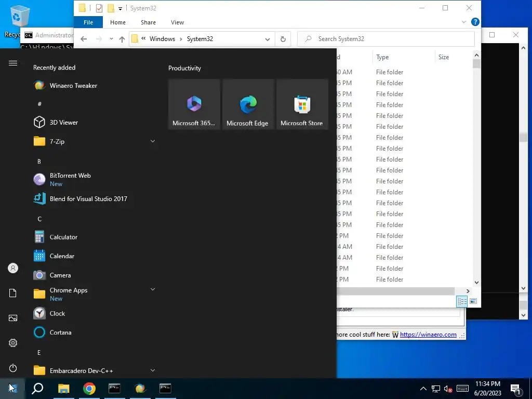Open network status tray icon
This screenshot has width=532, height=399.
pos(436,389)
